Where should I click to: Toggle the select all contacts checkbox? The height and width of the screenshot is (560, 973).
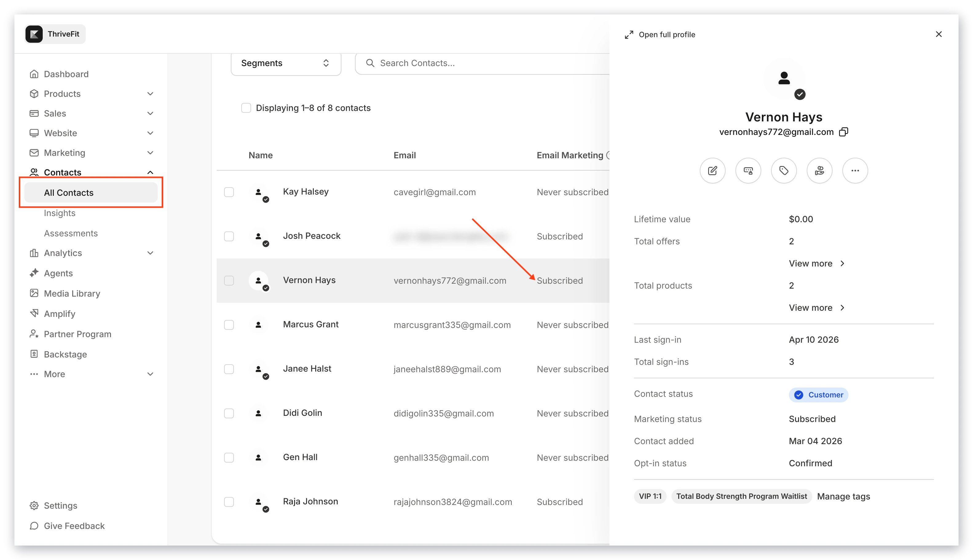246,108
